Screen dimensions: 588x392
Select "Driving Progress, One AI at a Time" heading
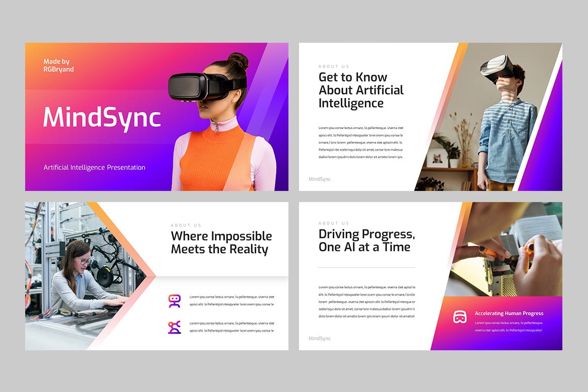(366, 241)
